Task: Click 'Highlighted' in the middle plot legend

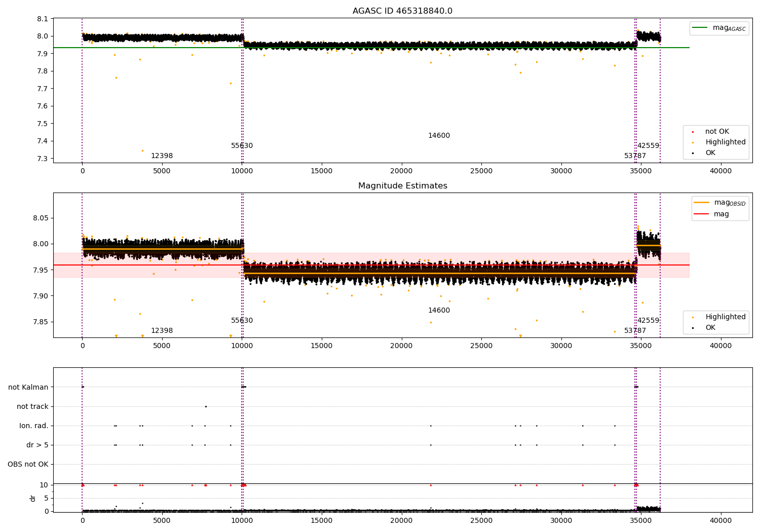Action: tap(719, 317)
